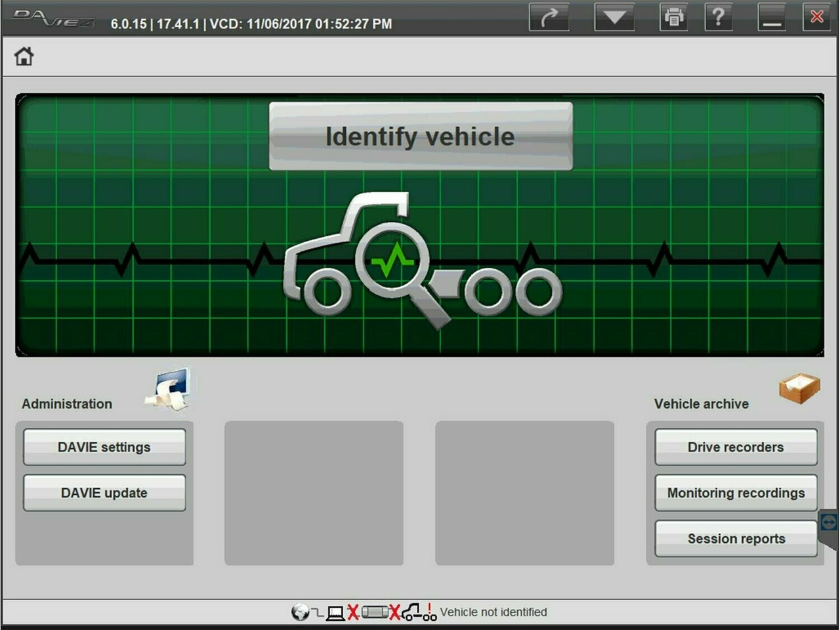Click the Vehicle not identified status text
This screenshot has width=840, height=630.
pyautogui.click(x=494, y=612)
